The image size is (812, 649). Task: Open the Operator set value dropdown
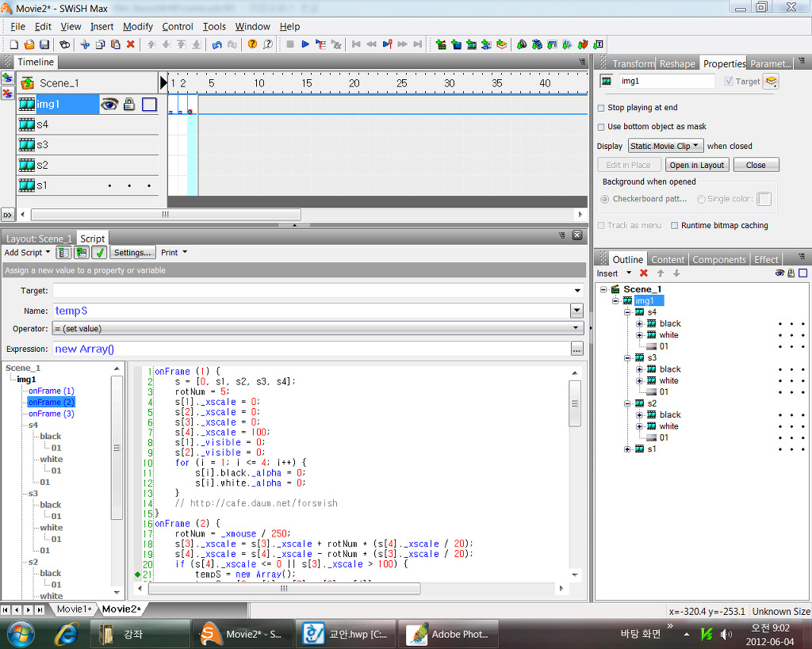tap(317, 329)
